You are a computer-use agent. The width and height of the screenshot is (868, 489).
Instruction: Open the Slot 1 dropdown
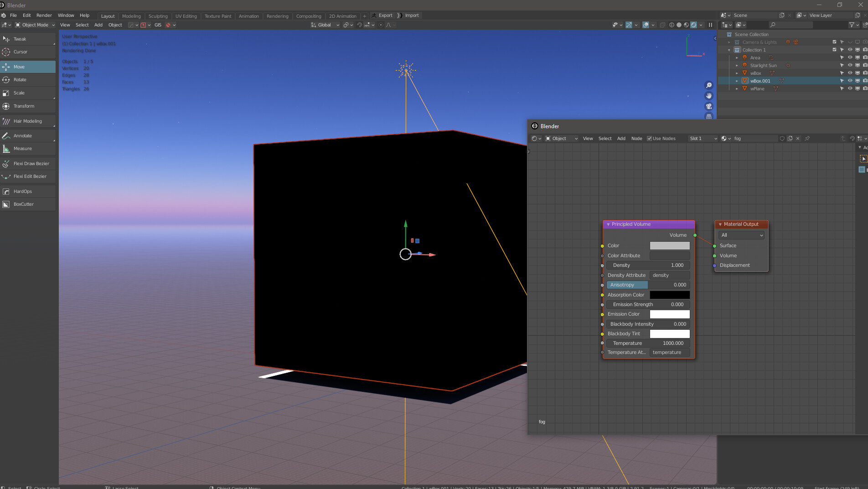pyautogui.click(x=703, y=138)
